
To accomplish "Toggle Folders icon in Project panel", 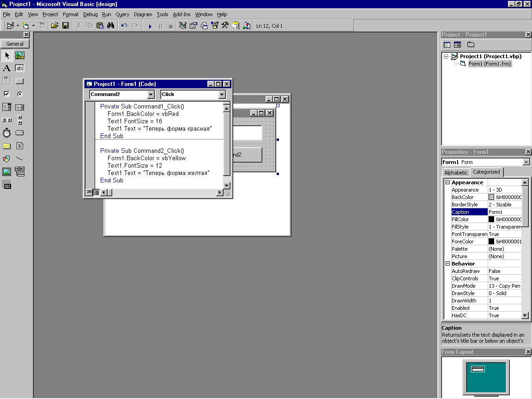I will pos(471,45).
